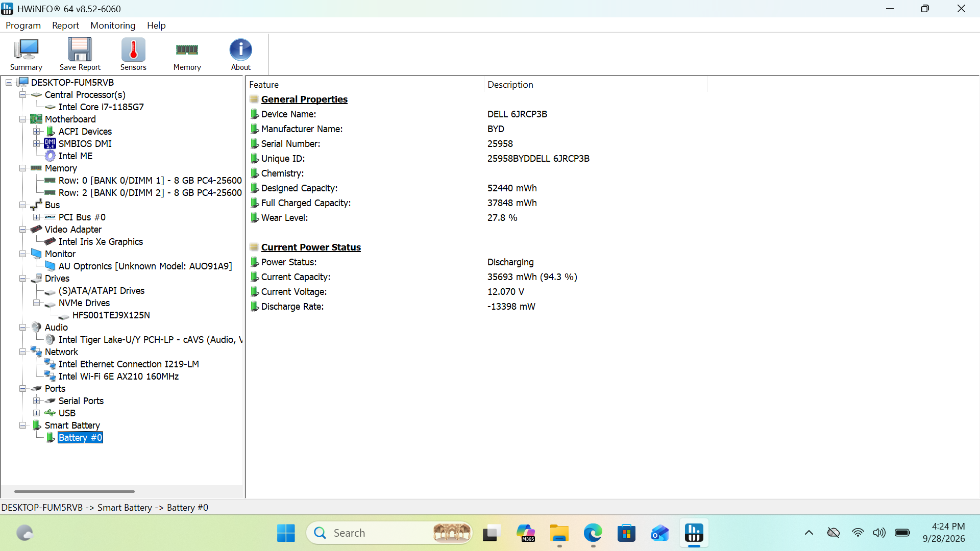Select Intel Iris Xe Graphics adapter
The height and width of the screenshot is (551, 980).
101,242
